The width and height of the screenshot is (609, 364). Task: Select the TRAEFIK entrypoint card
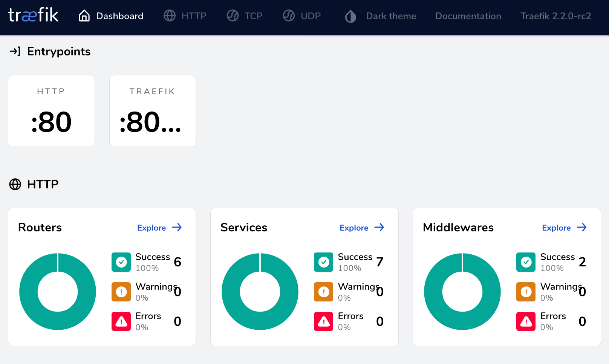click(x=153, y=111)
